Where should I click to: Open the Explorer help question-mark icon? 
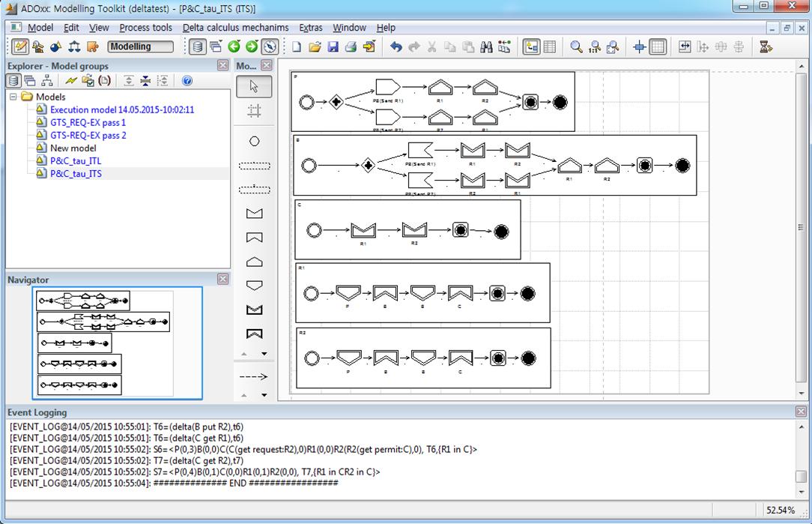coord(187,80)
